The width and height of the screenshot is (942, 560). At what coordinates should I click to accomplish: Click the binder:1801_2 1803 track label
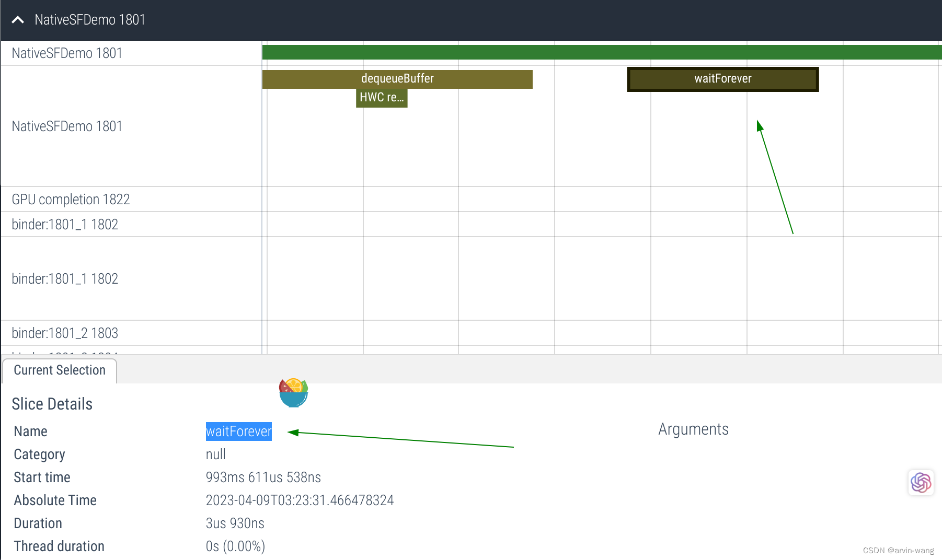pyautogui.click(x=65, y=333)
